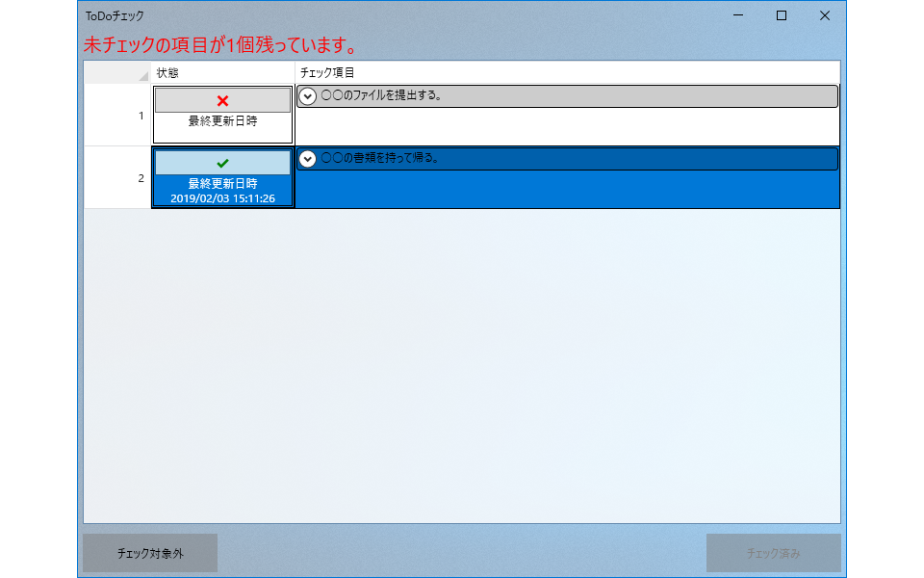Toggle the unchecked state of the ファイルを提出する task
Screen dimensions: 924x578
point(222,99)
